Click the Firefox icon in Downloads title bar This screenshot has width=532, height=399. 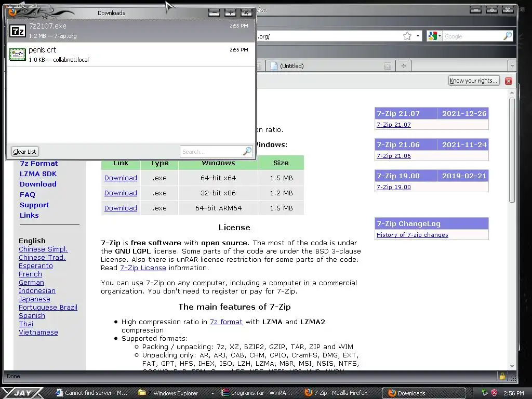pyautogui.click(x=12, y=12)
